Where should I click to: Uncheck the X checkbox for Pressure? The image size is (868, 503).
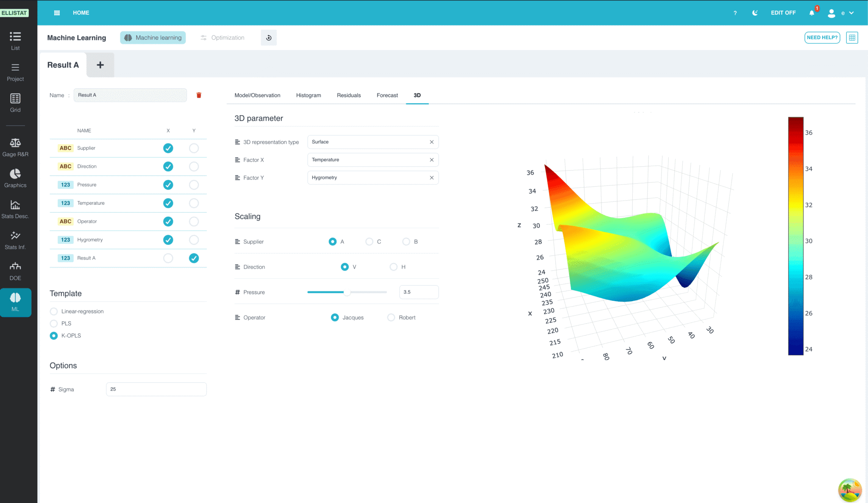168,185
